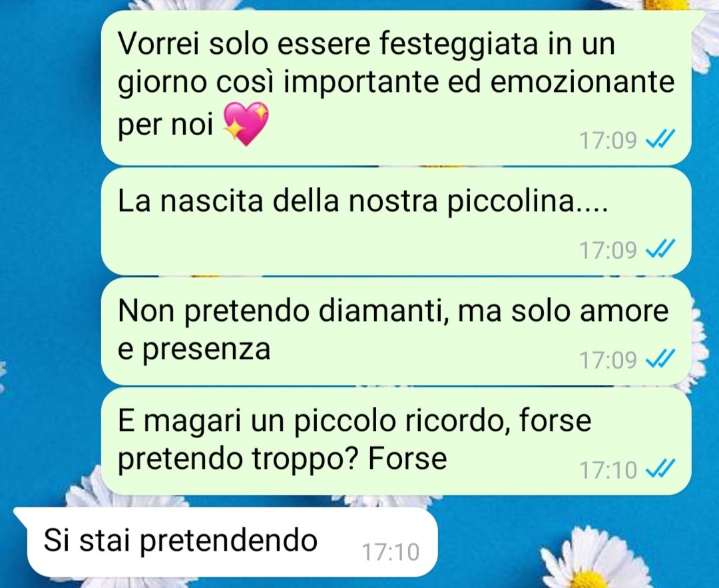Click the 17:10 time on the white bubble

(x=390, y=552)
